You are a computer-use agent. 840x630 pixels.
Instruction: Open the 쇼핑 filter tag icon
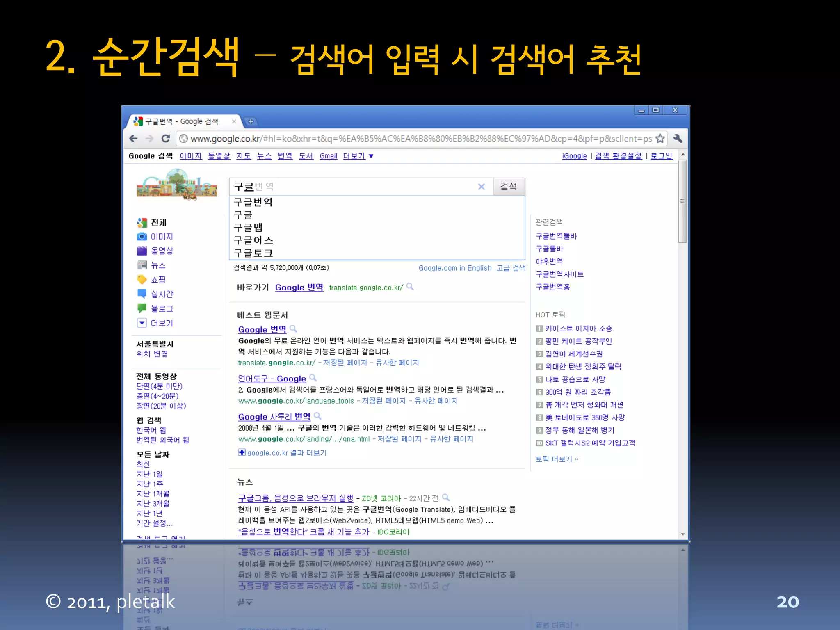[142, 279]
